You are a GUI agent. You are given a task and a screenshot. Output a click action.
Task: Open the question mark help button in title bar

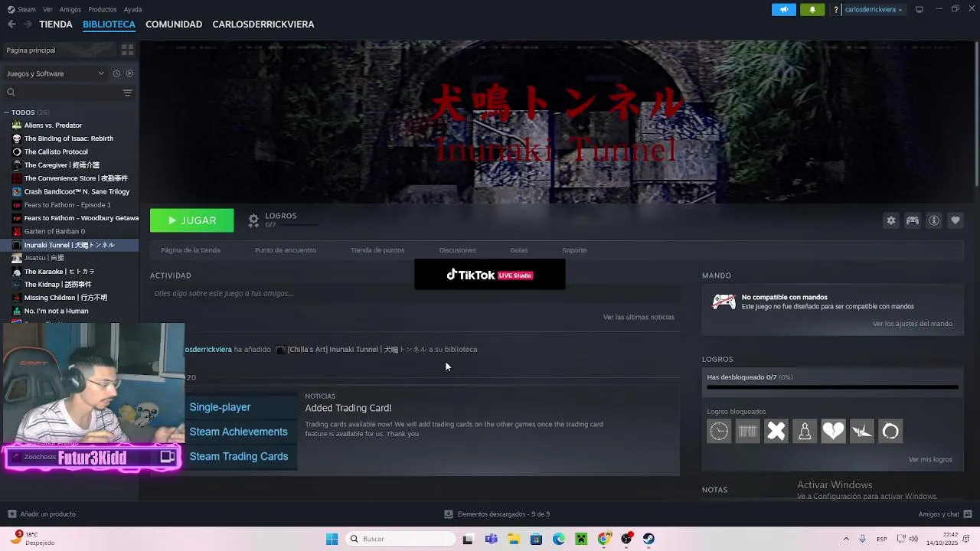pos(836,9)
